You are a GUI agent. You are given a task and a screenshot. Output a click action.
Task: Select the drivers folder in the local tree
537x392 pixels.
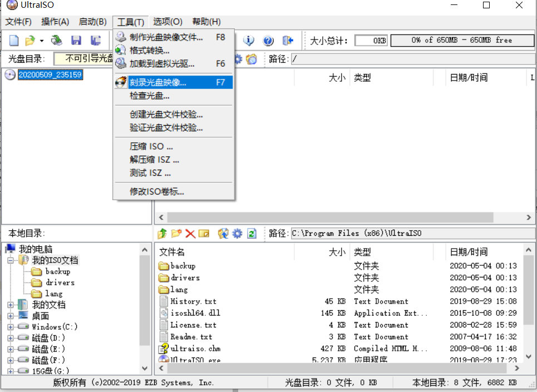coord(60,282)
